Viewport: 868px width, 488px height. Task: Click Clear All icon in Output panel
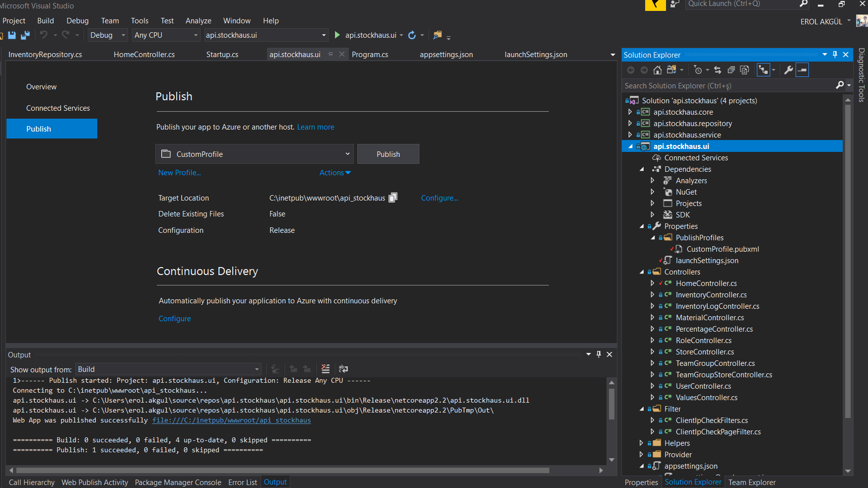(326, 369)
